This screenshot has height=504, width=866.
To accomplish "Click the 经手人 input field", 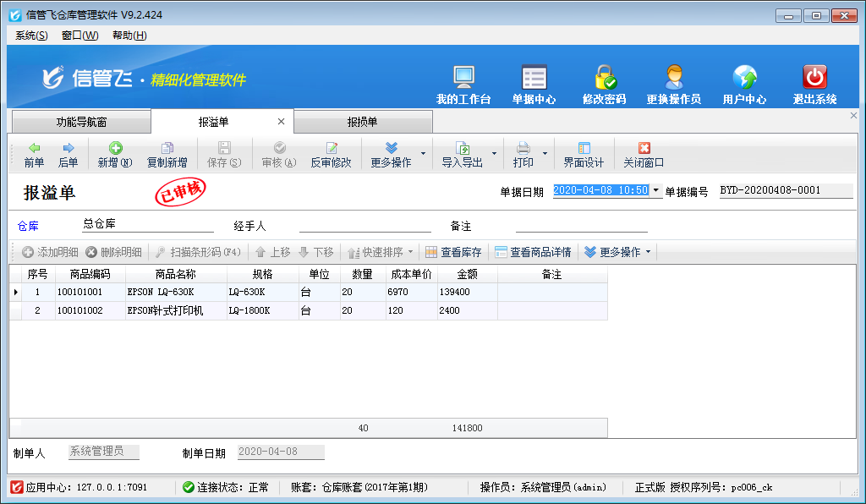I will click(364, 225).
